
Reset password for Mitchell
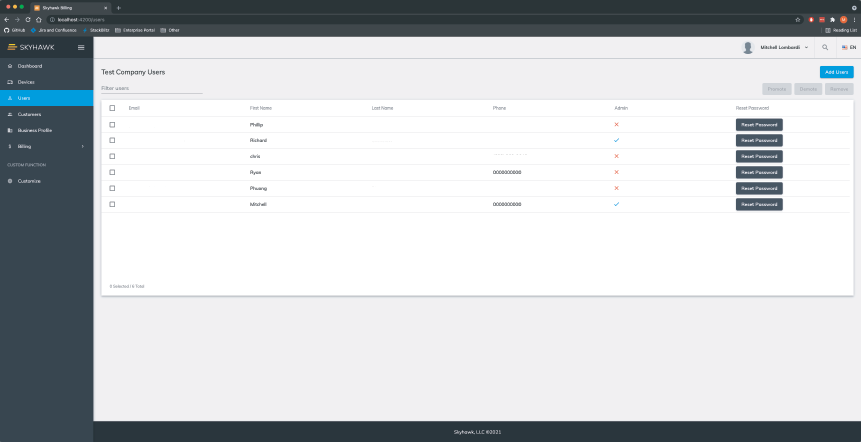759,204
